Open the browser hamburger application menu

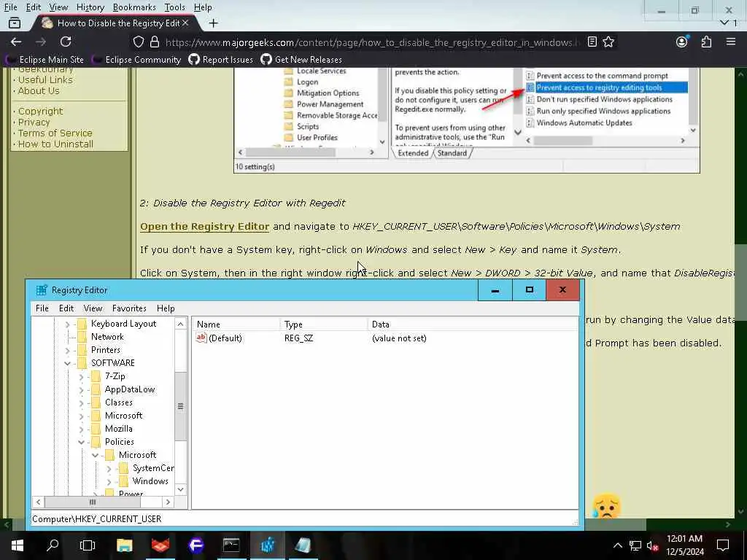click(x=731, y=42)
